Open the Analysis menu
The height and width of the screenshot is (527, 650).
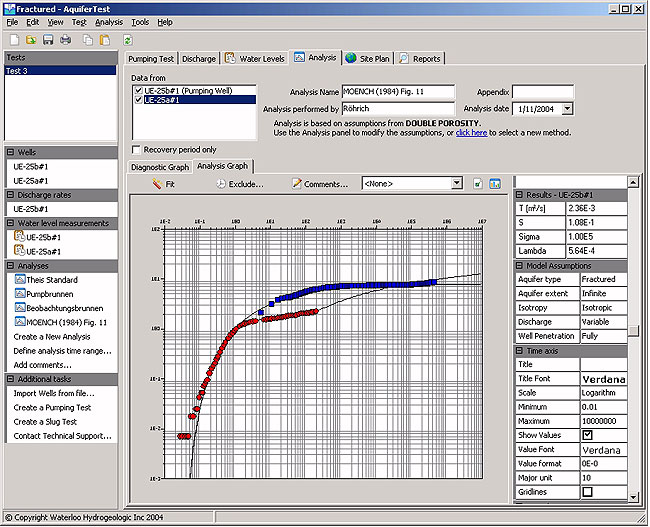(109, 21)
